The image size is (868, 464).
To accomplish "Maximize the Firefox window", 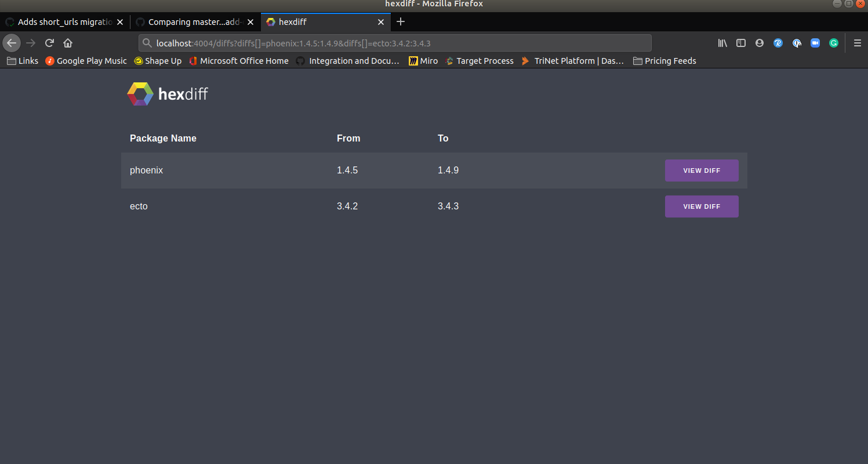I will click(x=848, y=3).
